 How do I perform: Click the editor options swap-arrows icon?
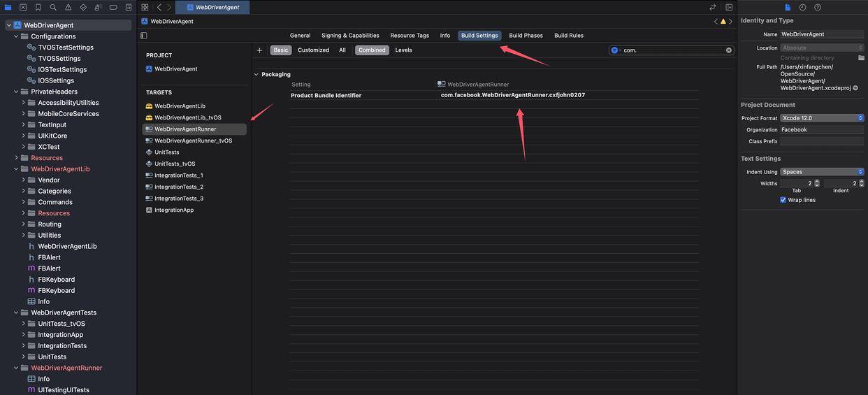[713, 7]
